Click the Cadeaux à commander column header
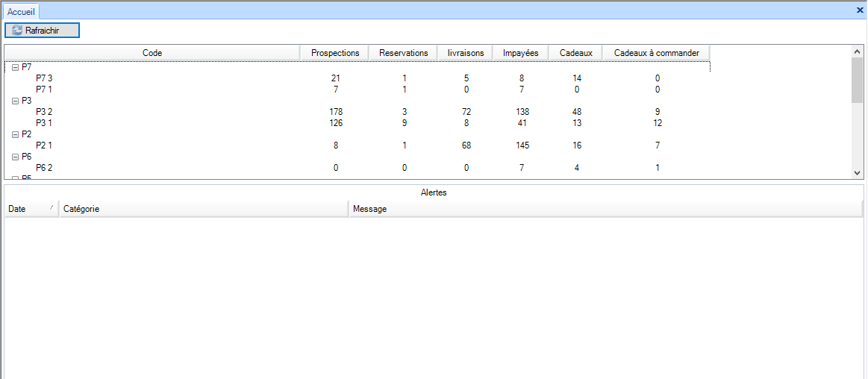Image resolution: width=868 pixels, height=379 pixels. 656,53
